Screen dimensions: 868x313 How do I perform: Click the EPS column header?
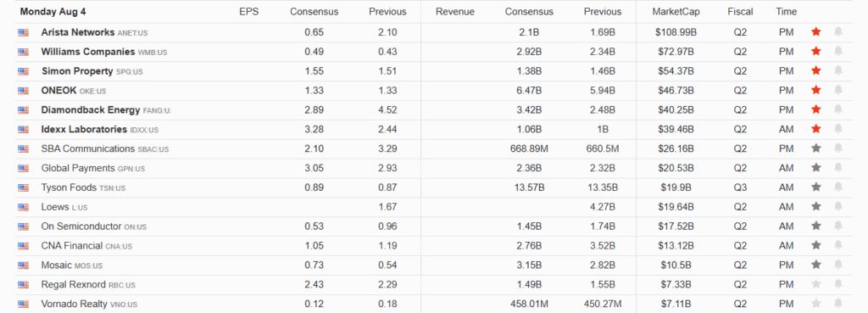248,12
